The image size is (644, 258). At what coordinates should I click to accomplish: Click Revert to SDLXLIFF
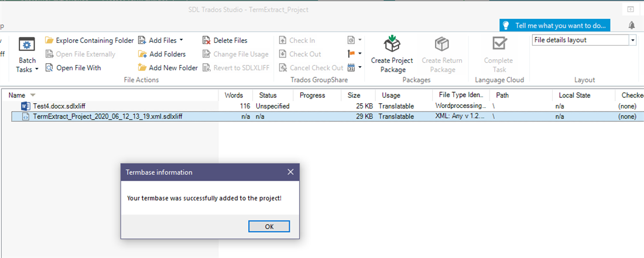click(x=236, y=67)
